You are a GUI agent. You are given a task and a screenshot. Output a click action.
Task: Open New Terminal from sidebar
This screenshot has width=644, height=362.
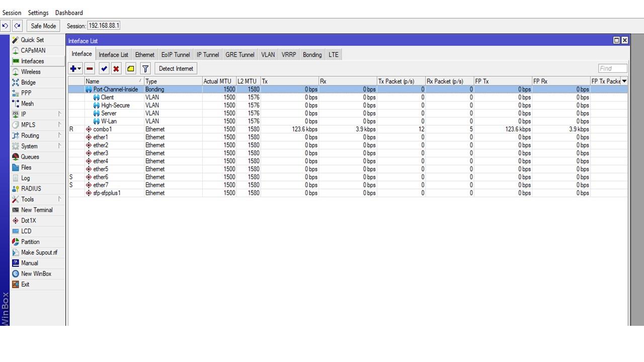(x=37, y=210)
